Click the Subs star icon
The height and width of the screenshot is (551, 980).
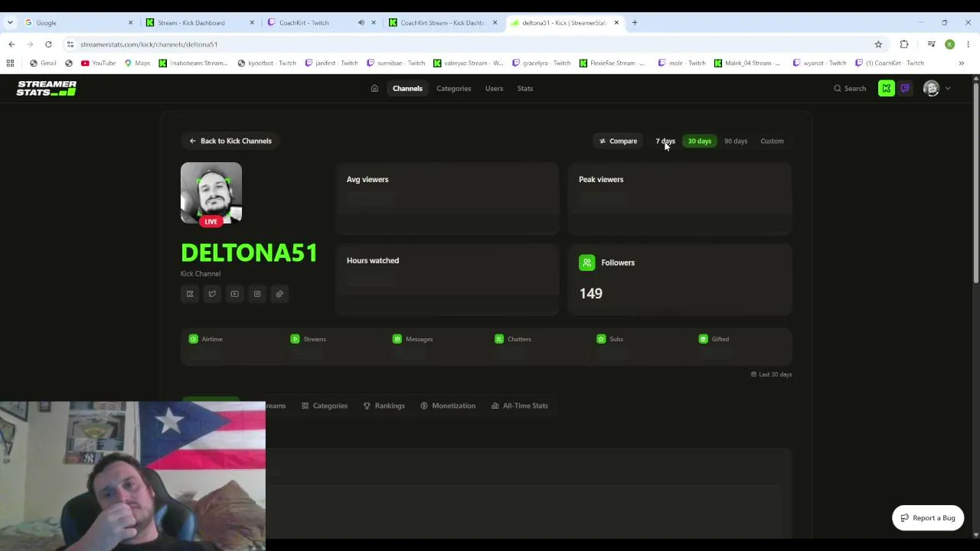coord(601,339)
